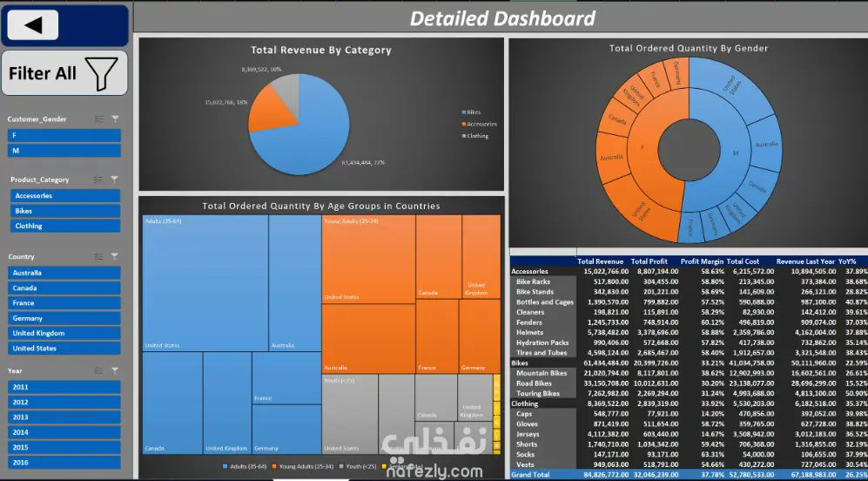Click the 'Mountain Bikes' row label
This screenshot has height=481, width=868.
[542, 373]
